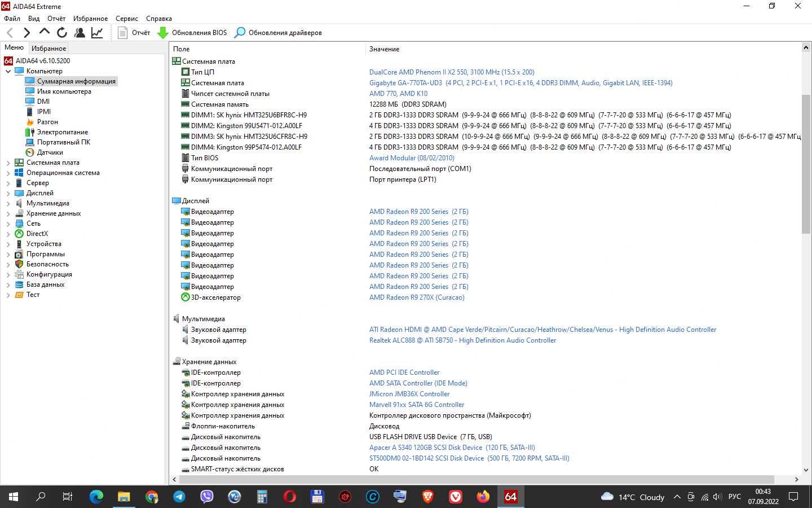The image size is (812, 508).
Task: Open Windows taskbar search
Action: (x=41, y=497)
